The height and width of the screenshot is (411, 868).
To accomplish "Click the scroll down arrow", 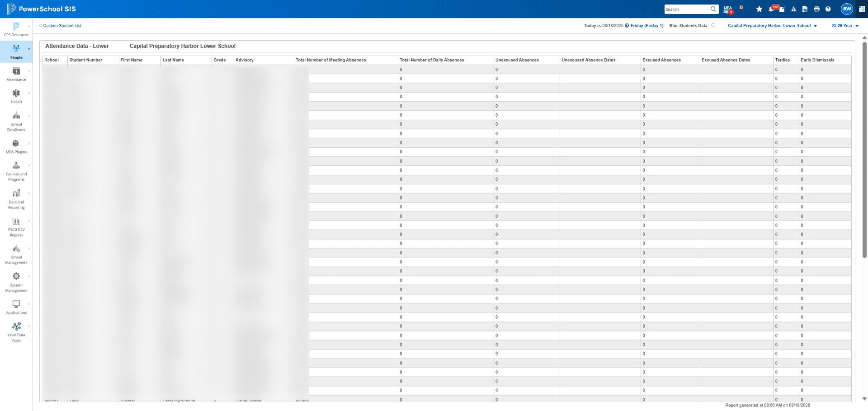I will point(864,399).
